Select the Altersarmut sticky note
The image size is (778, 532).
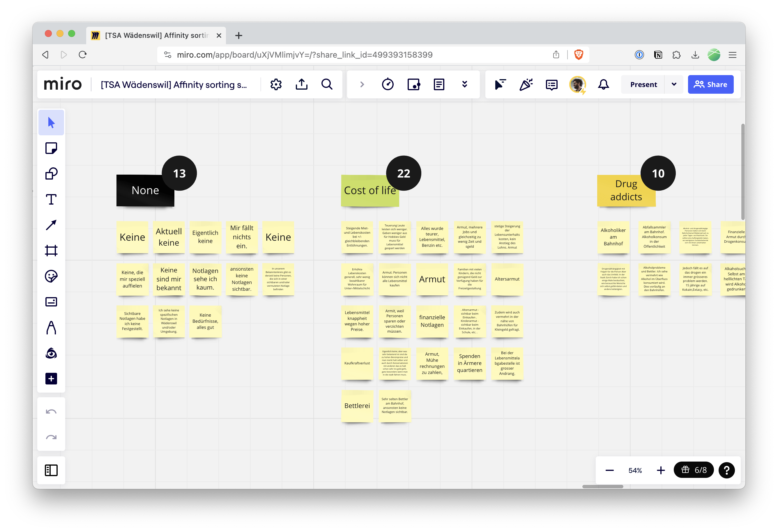[x=507, y=279]
